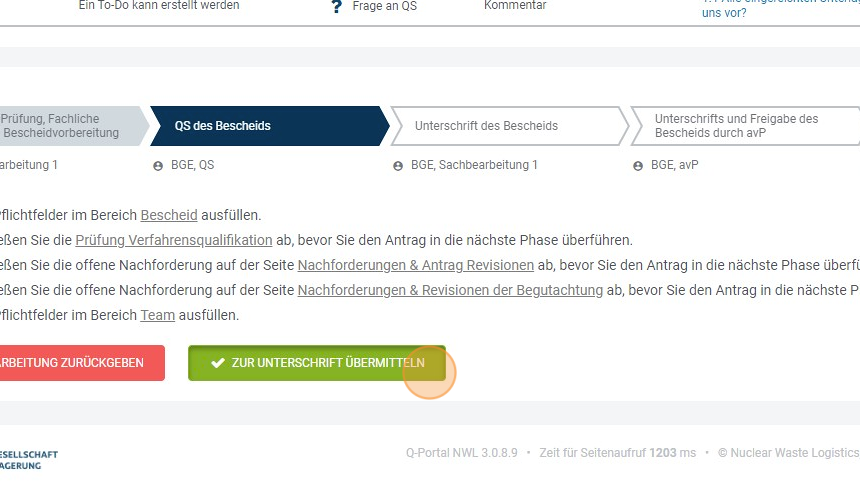The image size is (860, 481).
Task: Click the checkmark icon in the green button
Action: tap(218, 363)
